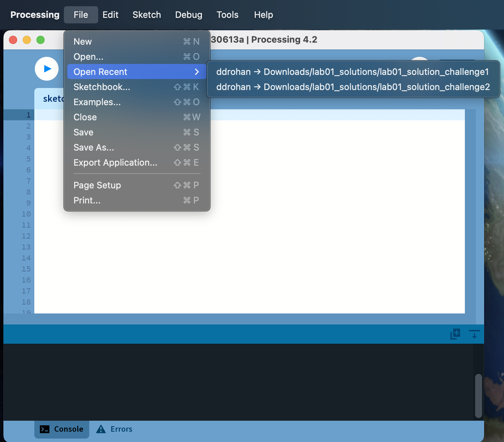Open the Tools menu
The height and width of the screenshot is (442, 504).
(227, 15)
